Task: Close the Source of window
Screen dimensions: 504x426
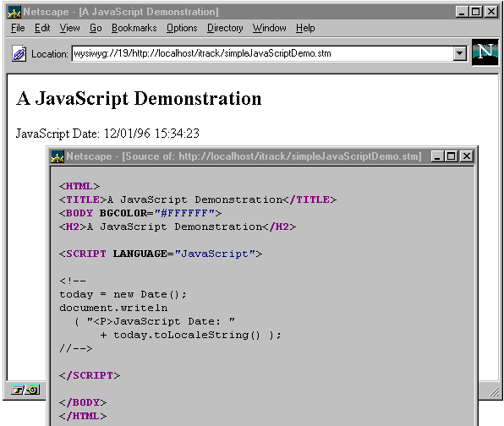Action: coord(467,156)
